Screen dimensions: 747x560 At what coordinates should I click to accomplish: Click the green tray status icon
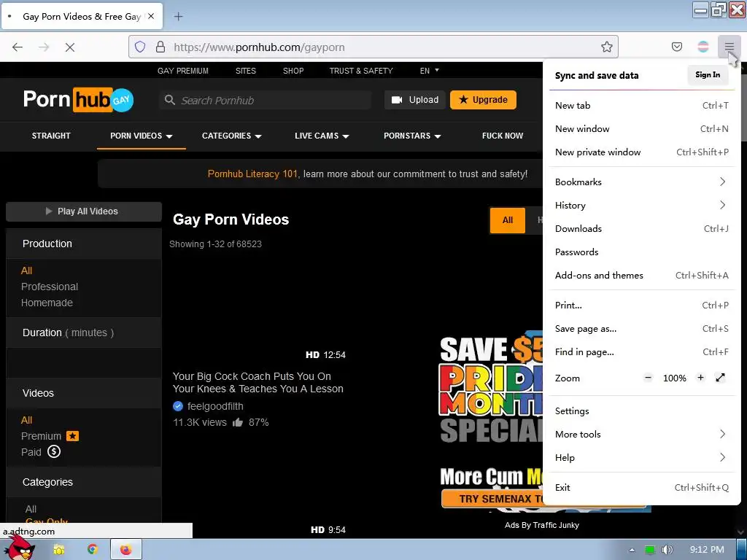(649, 550)
